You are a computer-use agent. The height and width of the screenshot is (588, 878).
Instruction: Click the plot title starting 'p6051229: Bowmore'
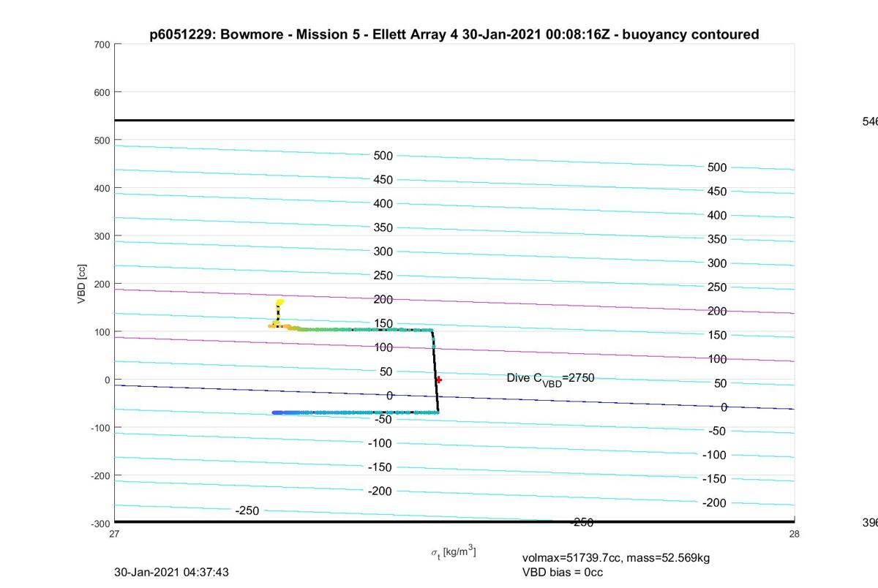click(454, 34)
